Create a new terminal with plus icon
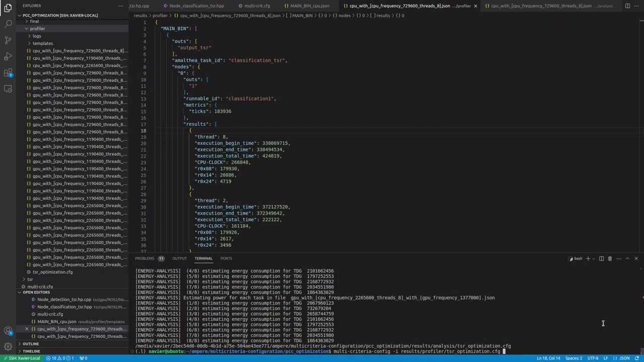The width and height of the screenshot is (644, 362). tap(588, 258)
